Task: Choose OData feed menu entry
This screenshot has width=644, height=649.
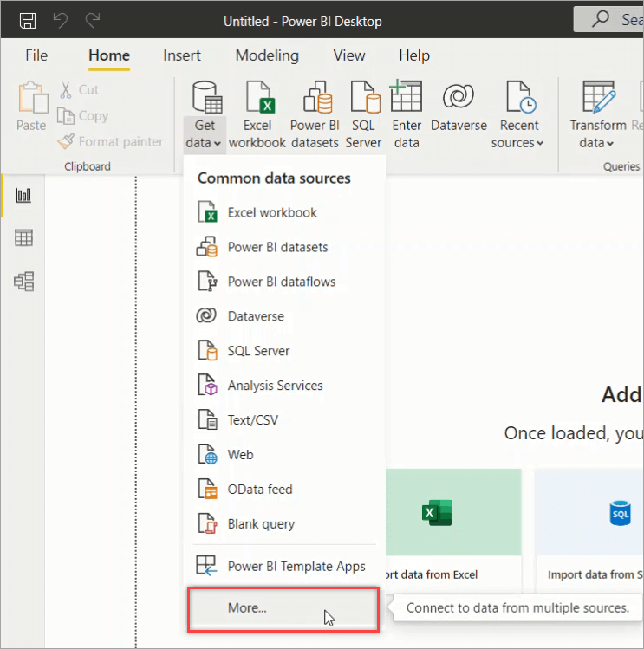Action: pyautogui.click(x=284, y=490)
